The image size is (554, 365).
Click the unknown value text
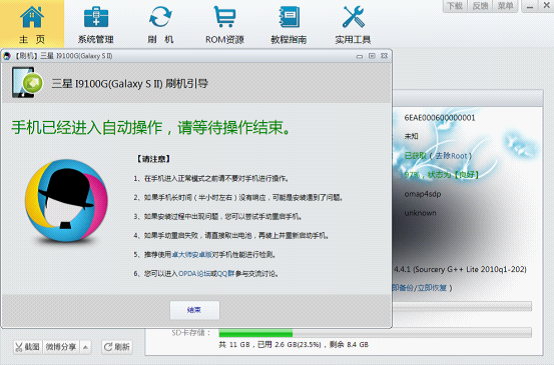(x=420, y=213)
